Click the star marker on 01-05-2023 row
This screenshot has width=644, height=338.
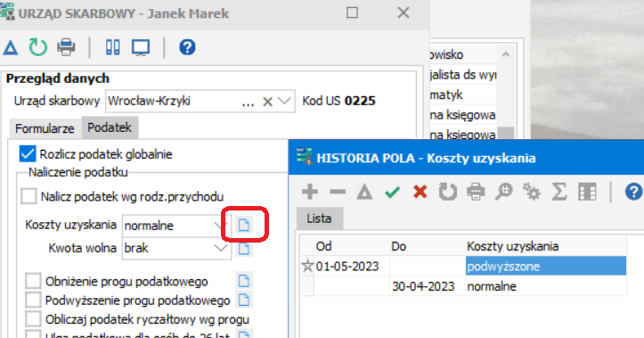[x=307, y=266]
